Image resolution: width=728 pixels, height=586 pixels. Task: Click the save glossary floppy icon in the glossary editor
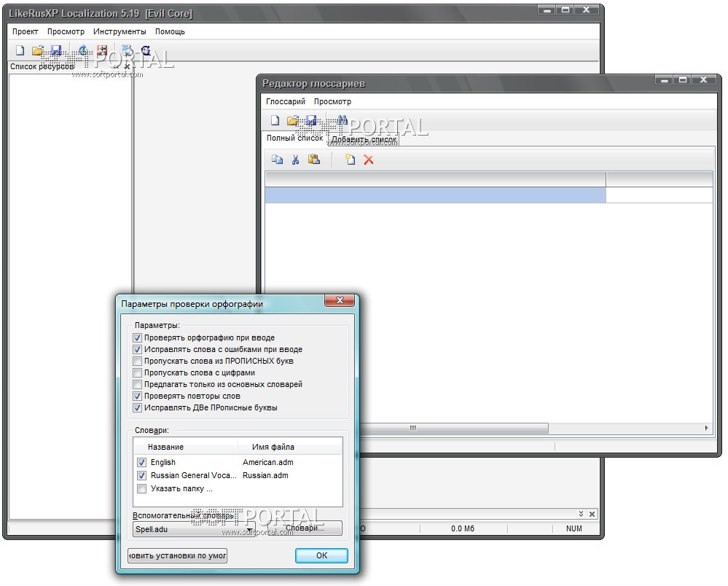coord(311,121)
